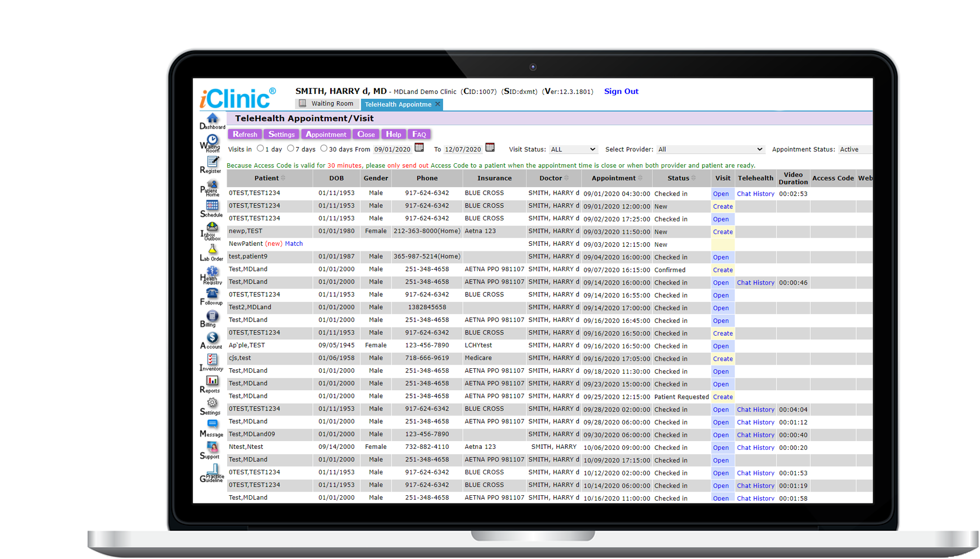Click the Sign Out link

[x=621, y=91]
